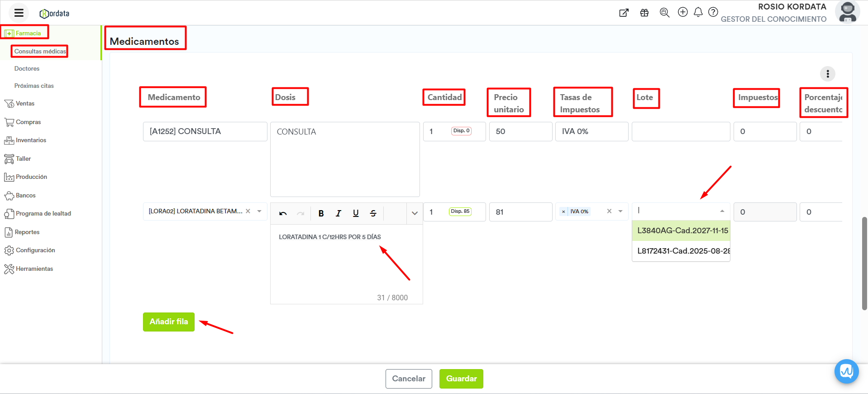Open Inventarios in the sidebar
The image size is (868, 394).
click(31, 140)
